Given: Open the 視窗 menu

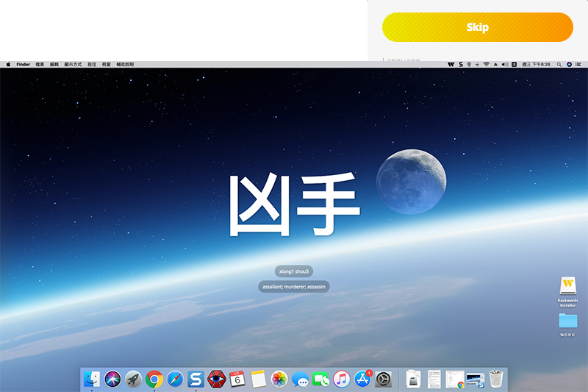Looking at the screenshot, I should tap(106, 64).
